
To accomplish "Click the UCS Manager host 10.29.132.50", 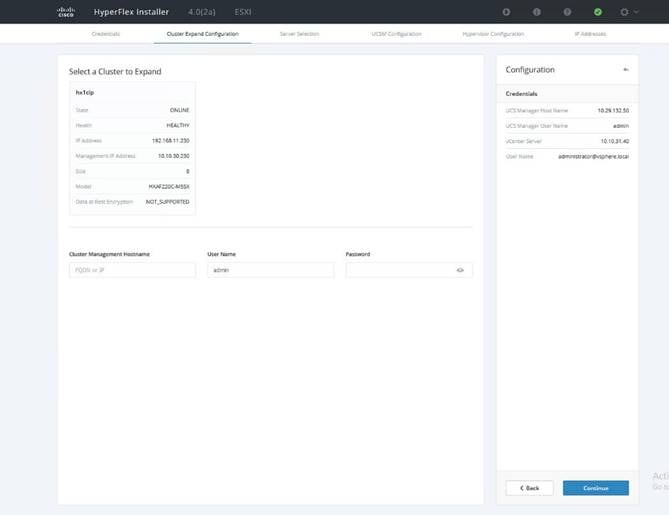I will point(613,111).
